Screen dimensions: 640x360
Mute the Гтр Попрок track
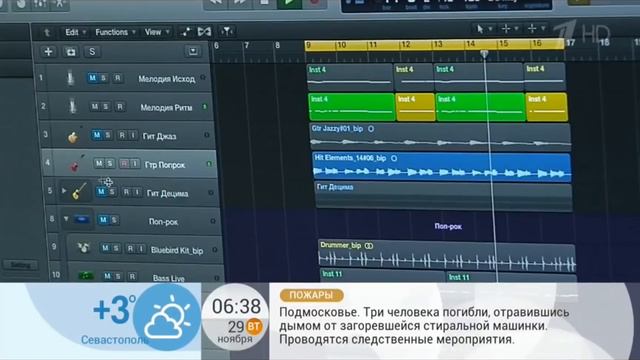[99, 164]
